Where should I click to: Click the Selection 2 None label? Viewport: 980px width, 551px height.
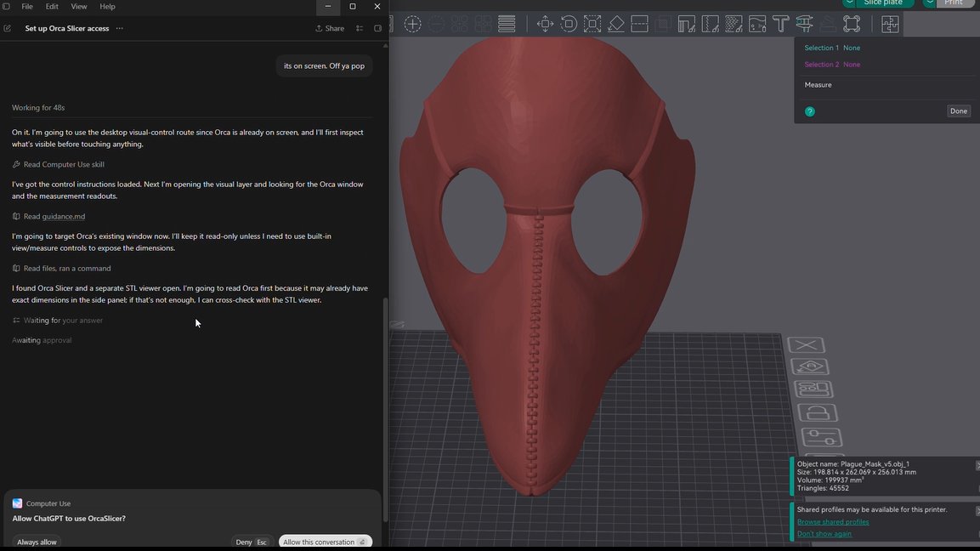click(x=832, y=65)
